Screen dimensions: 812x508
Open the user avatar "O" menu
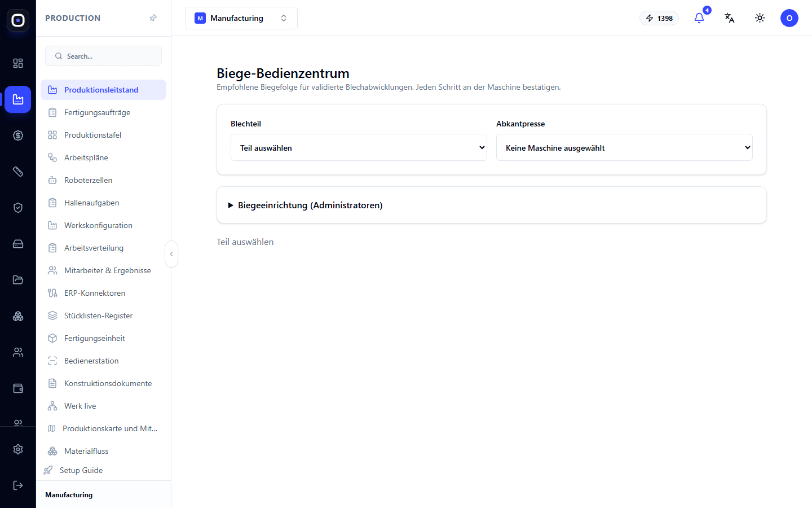tap(789, 18)
